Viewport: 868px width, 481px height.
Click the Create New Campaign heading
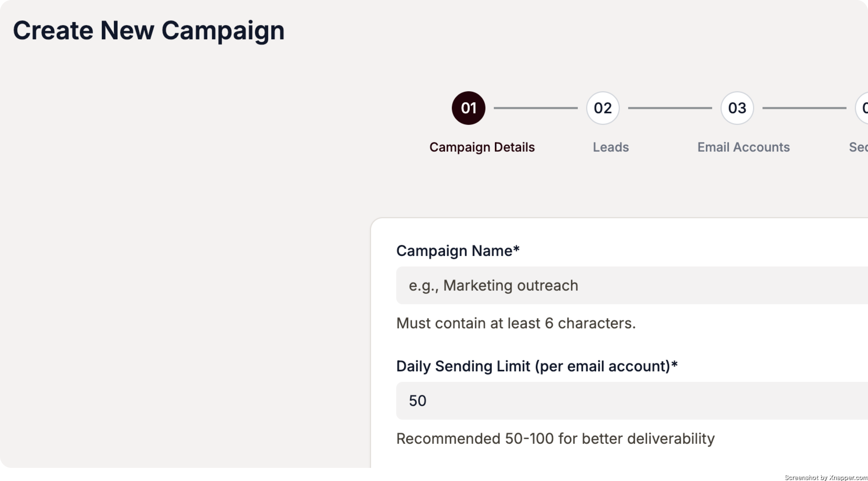pos(149,31)
